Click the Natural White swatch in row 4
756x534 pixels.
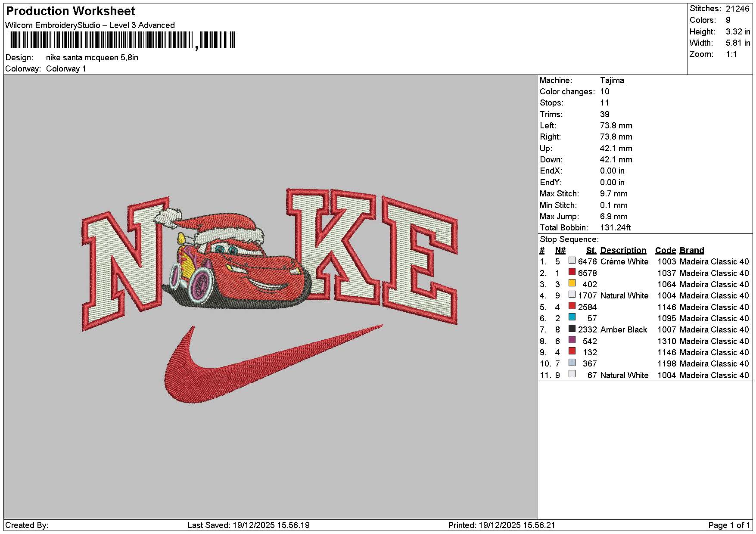click(x=572, y=295)
